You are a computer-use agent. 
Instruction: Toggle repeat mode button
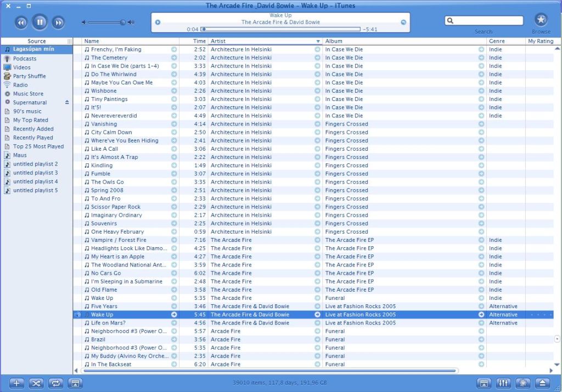coord(55,383)
